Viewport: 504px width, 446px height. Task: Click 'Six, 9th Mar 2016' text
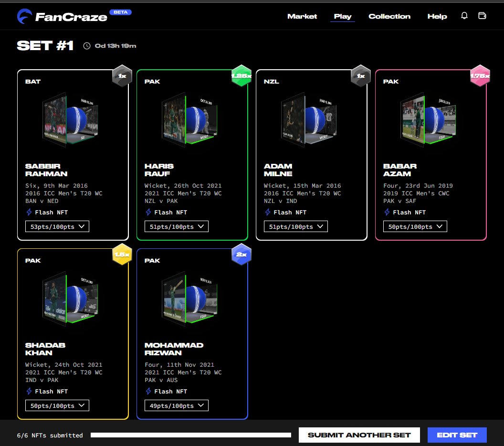pyautogui.click(x=57, y=186)
